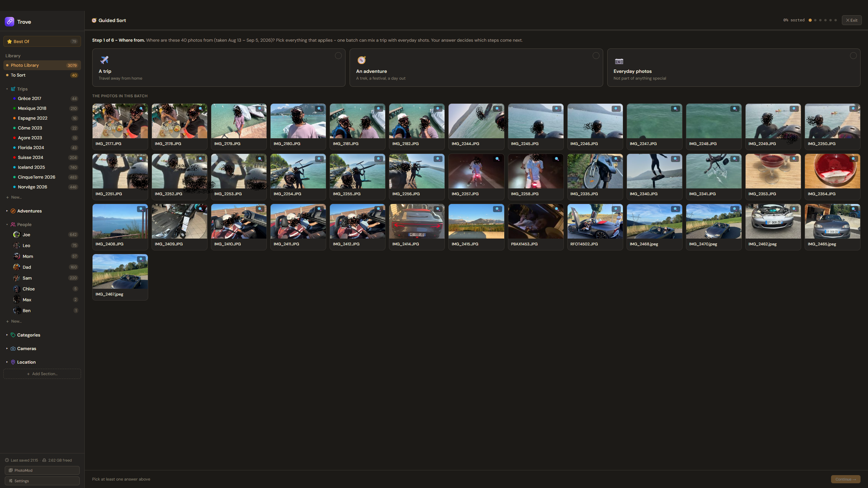Click the airplane icon on A trip card
Screen dimensions: 868x488
click(x=104, y=60)
